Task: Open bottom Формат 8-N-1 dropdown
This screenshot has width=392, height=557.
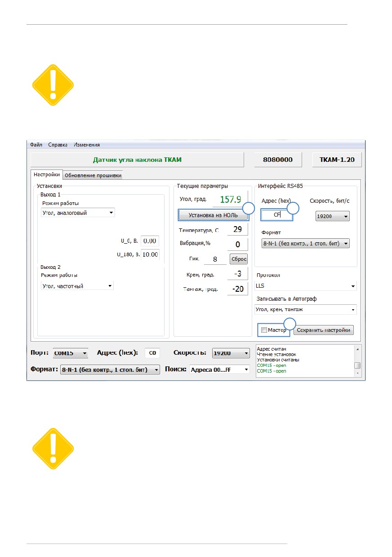Action: 110,370
